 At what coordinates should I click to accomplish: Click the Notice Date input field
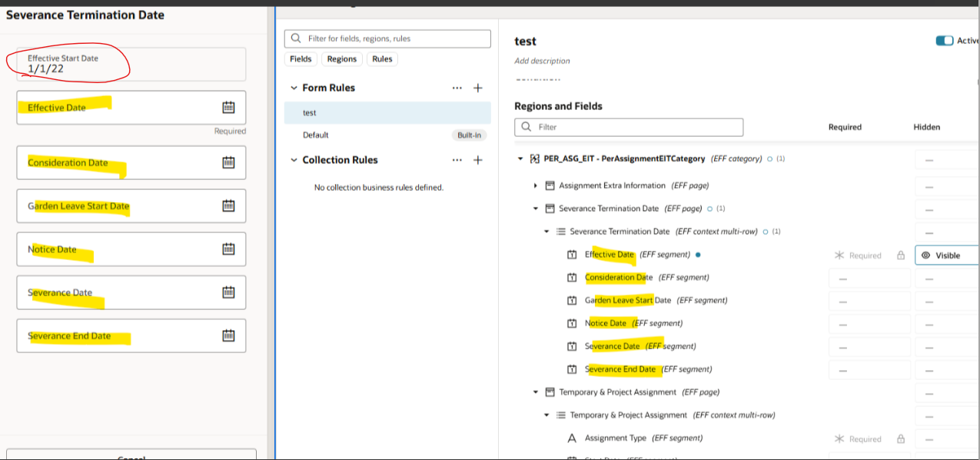click(x=131, y=248)
